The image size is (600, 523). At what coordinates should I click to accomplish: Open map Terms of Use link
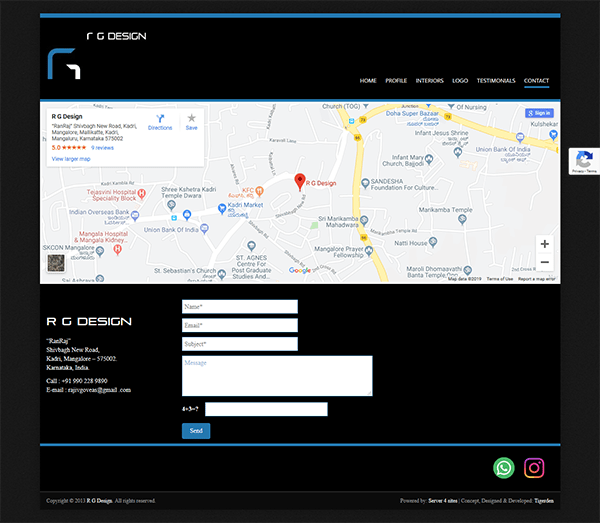pyautogui.click(x=500, y=279)
